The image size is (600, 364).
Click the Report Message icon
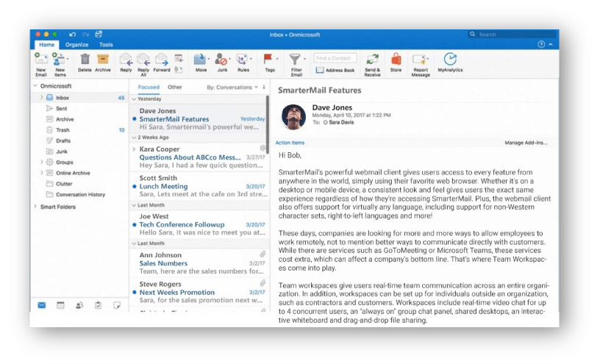point(419,60)
